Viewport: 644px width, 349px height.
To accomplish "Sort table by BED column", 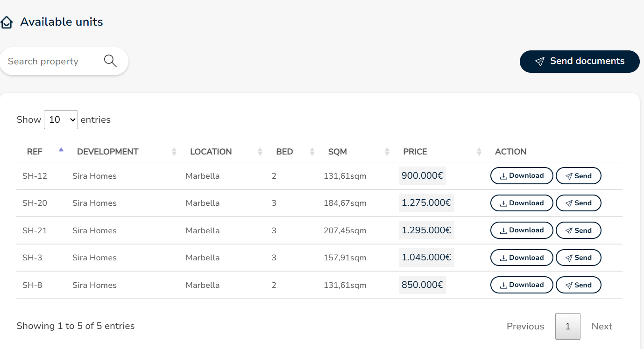I will tap(284, 152).
